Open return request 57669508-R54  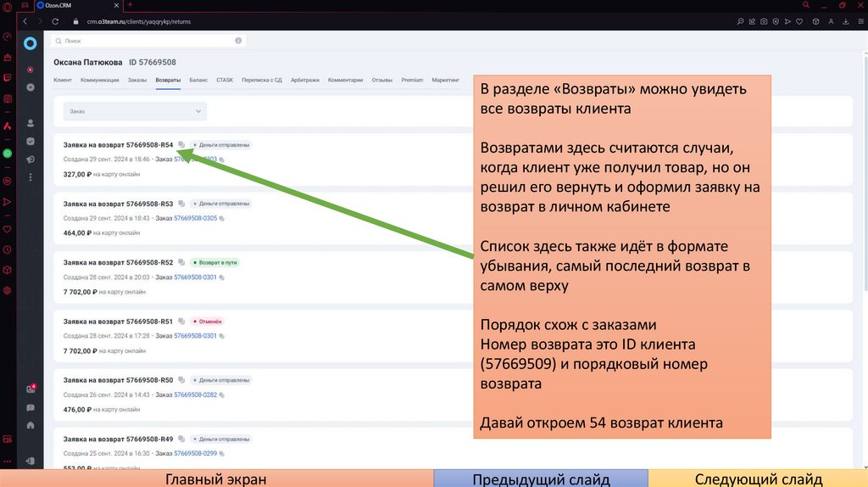118,144
